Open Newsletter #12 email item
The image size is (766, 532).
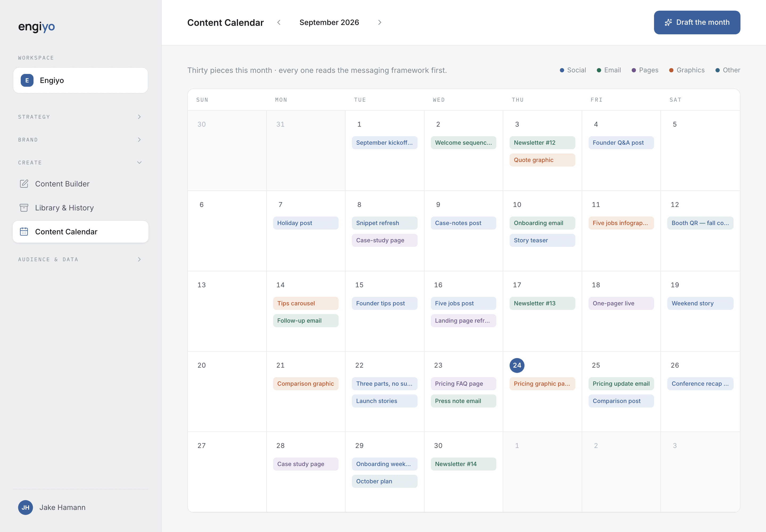(x=542, y=143)
